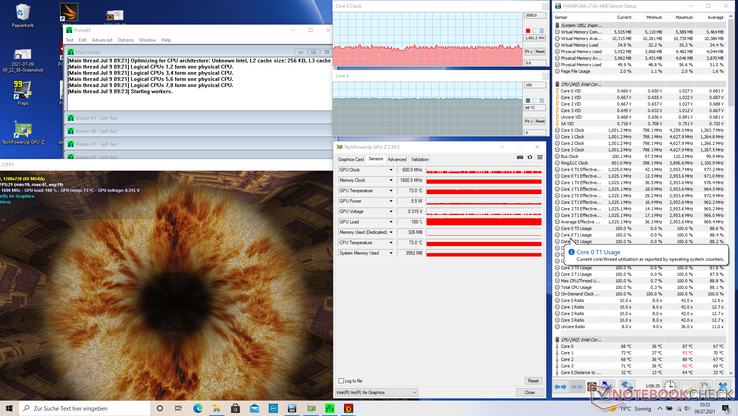Open Mail app from the taskbar
This screenshot has width=738, height=416.
point(254,408)
